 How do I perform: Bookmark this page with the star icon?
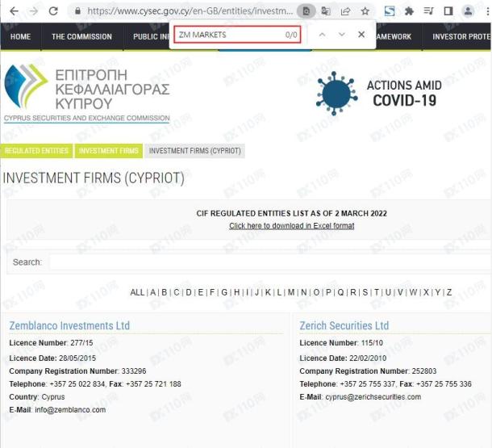click(x=365, y=11)
